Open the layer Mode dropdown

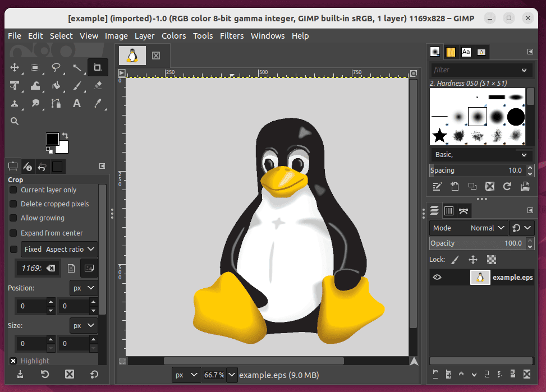point(487,228)
